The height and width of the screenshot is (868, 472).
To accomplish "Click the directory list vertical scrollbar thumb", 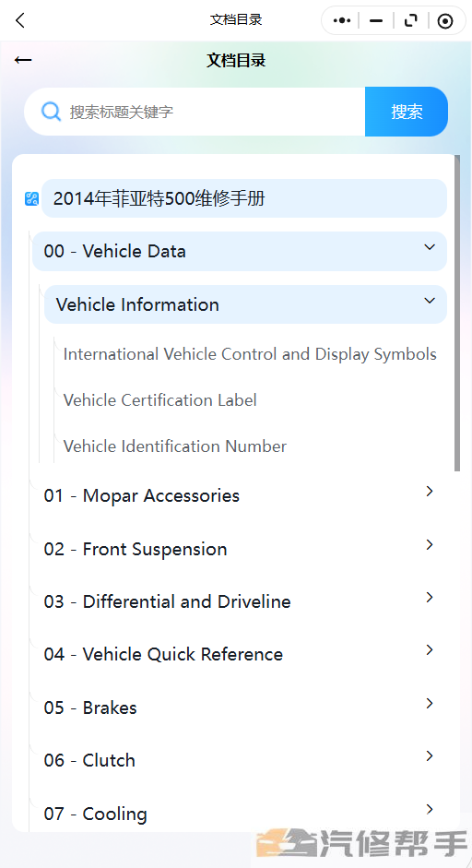I will click(457, 314).
